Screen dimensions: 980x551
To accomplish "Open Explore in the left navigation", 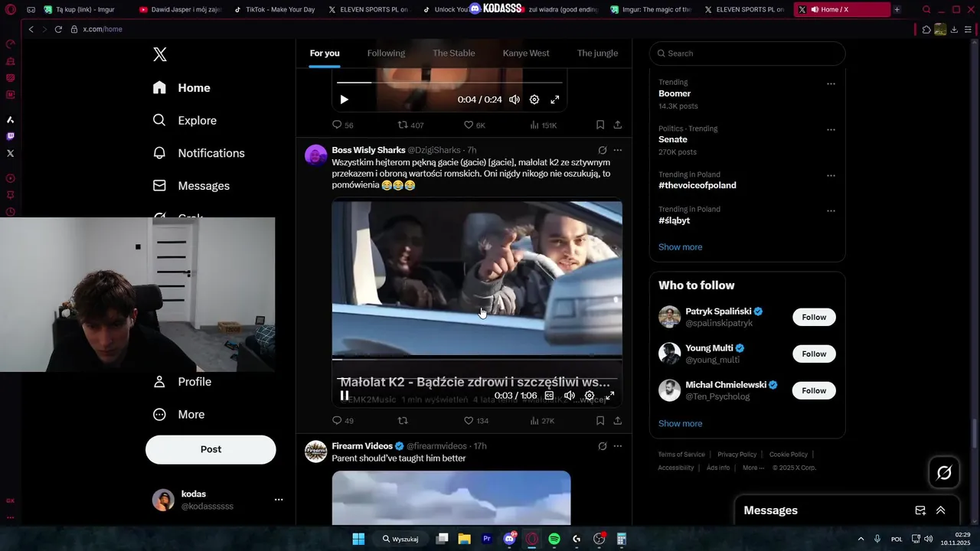I will click(x=185, y=120).
